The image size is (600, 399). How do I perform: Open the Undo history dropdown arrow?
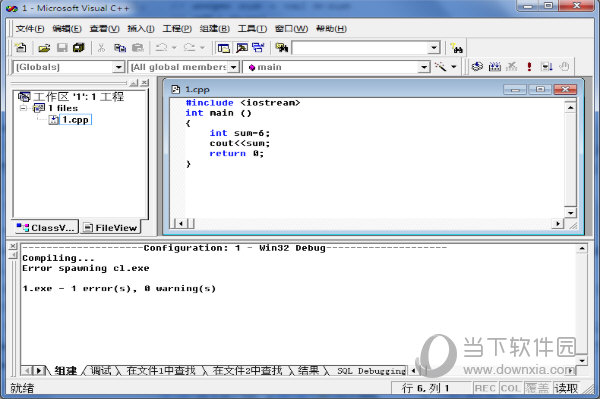174,48
